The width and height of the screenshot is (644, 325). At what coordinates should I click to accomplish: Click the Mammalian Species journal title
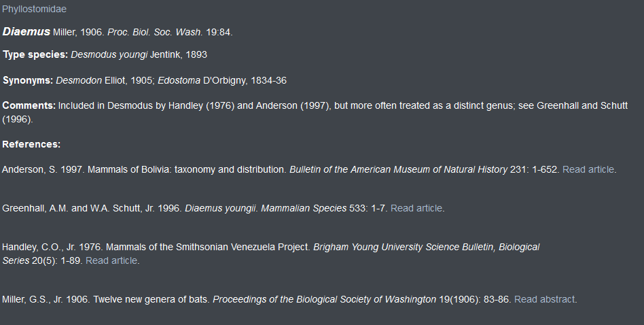pyautogui.click(x=304, y=208)
